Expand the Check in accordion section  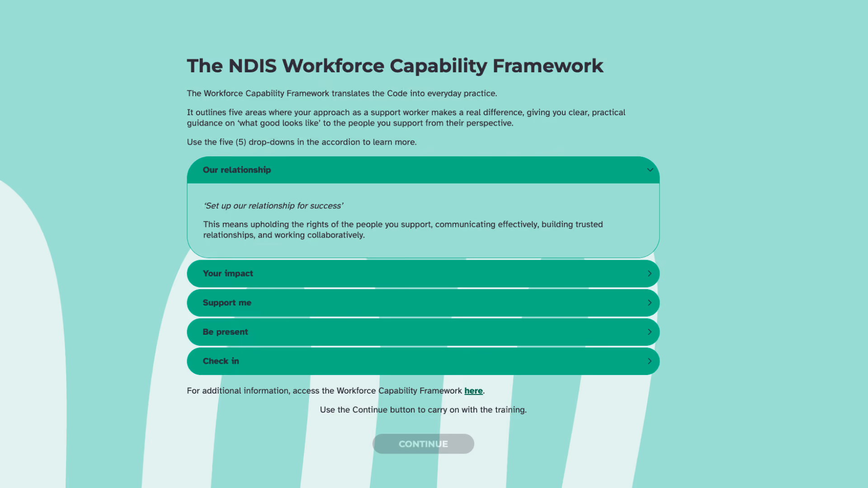[x=423, y=361]
